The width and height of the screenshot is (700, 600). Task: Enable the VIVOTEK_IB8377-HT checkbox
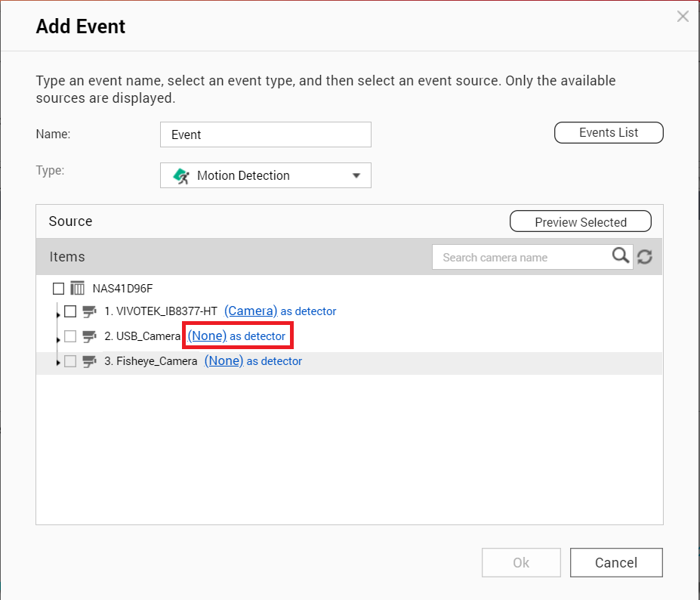click(70, 311)
